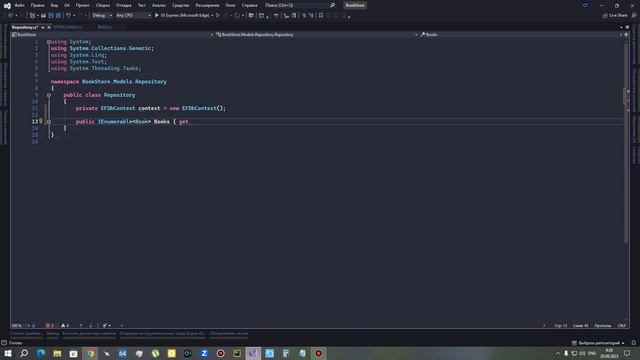Click the up arrow navigate previous issue

[81, 326]
